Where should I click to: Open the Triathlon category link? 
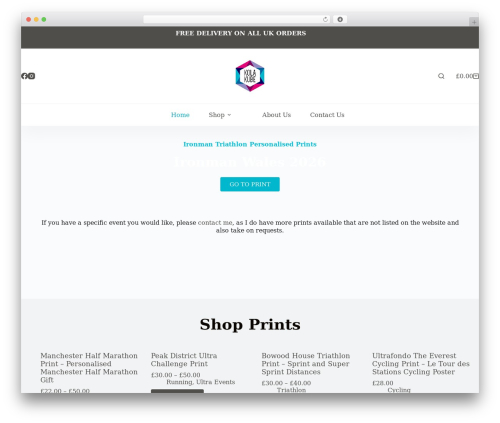point(291,390)
